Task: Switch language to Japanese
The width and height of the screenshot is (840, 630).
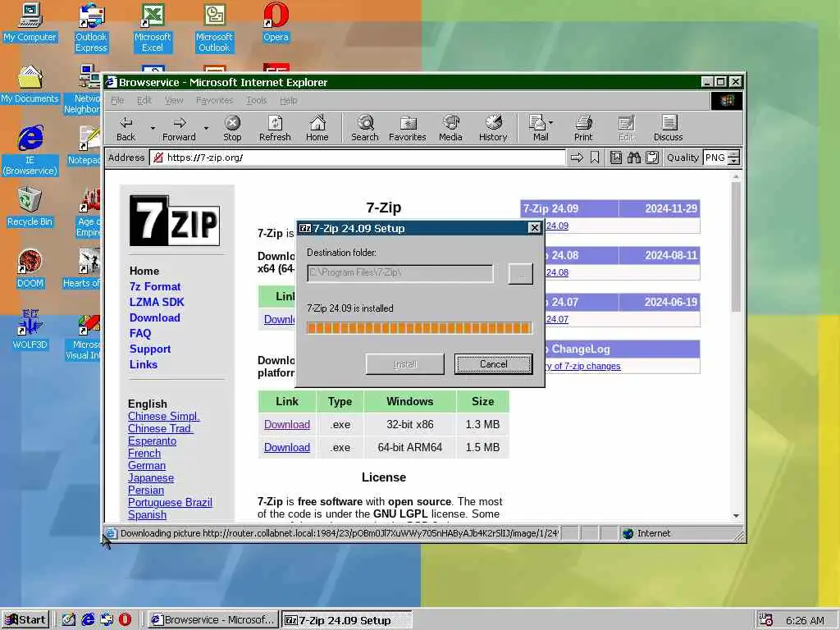Action: pyautogui.click(x=151, y=478)
